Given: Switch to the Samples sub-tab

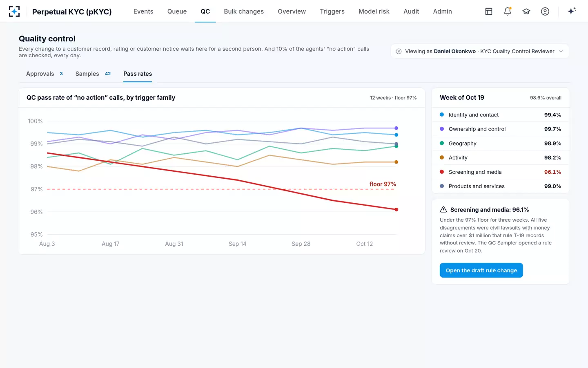Looking at the screenshot, I should [x=93, y=74].
